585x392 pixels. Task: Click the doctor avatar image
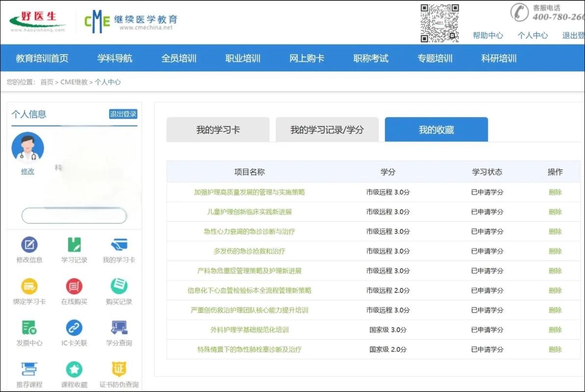(27, 147)
